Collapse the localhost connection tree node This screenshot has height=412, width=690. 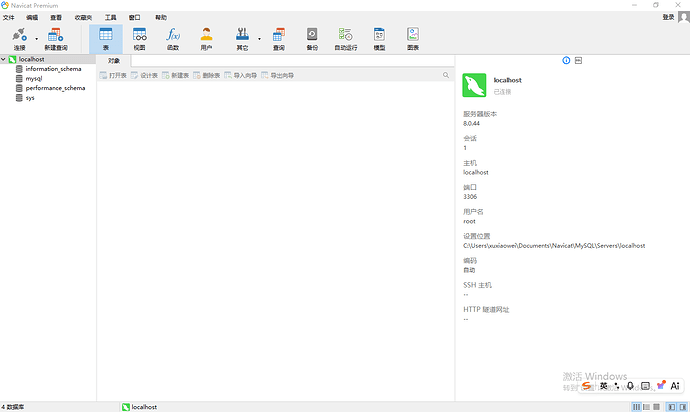(4, 59)
